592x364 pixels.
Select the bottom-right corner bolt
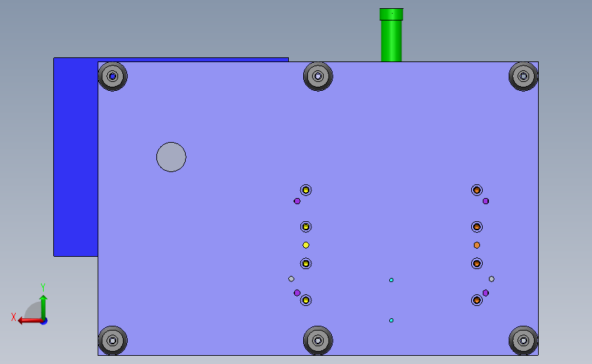[523, 341]
